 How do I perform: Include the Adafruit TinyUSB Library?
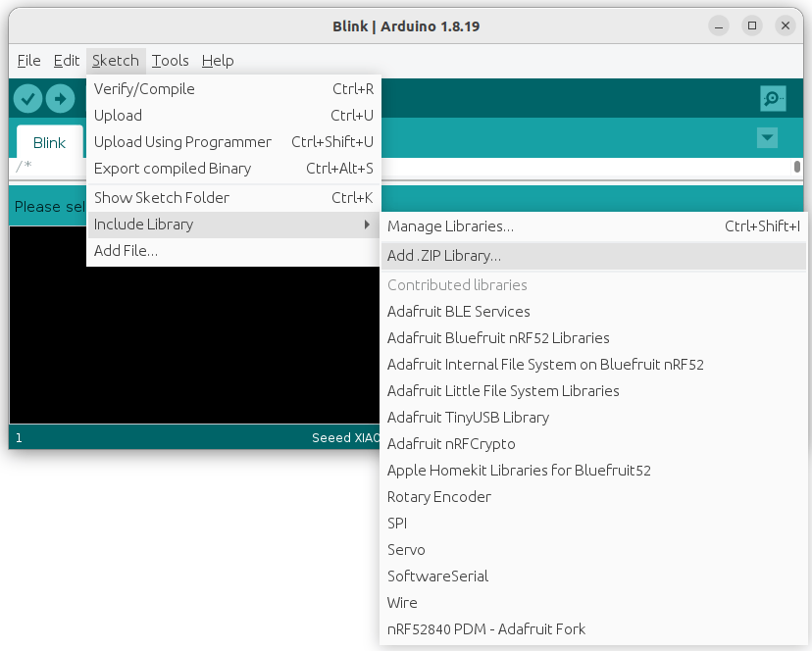click(468, 418)
